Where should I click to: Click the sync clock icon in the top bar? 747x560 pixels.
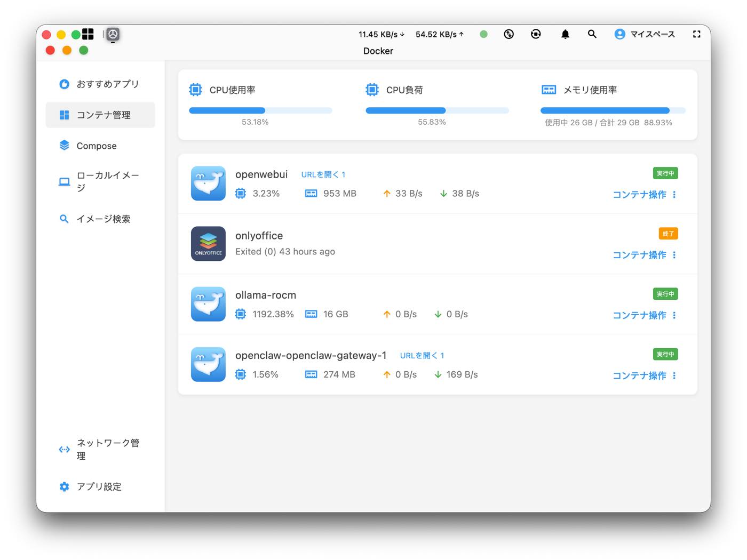[x=509, y=34]
